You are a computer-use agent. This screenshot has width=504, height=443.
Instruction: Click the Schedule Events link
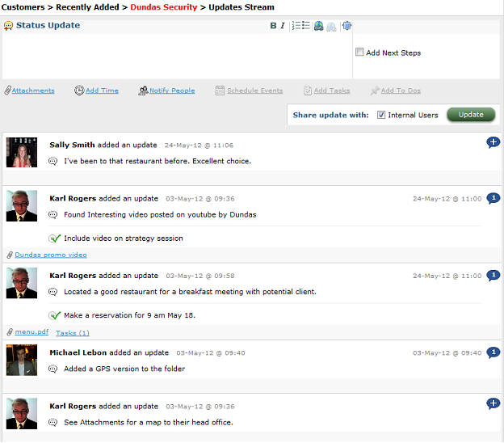[x=255, y=91]
